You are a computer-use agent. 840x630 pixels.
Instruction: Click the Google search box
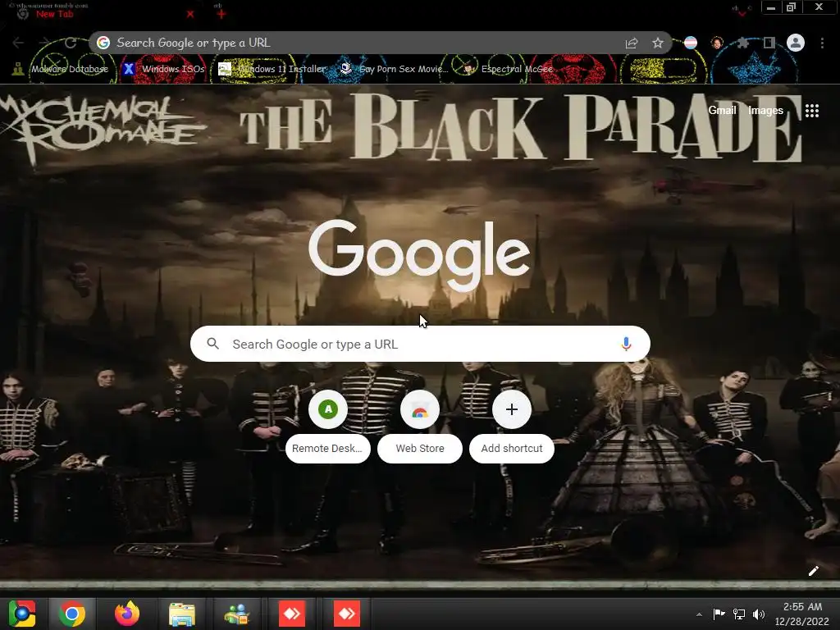420,344
